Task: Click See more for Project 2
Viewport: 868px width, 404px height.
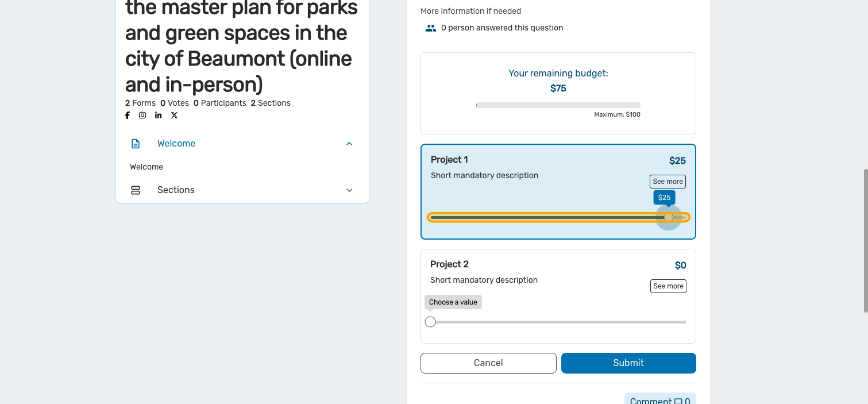Action: click(668, 286)
